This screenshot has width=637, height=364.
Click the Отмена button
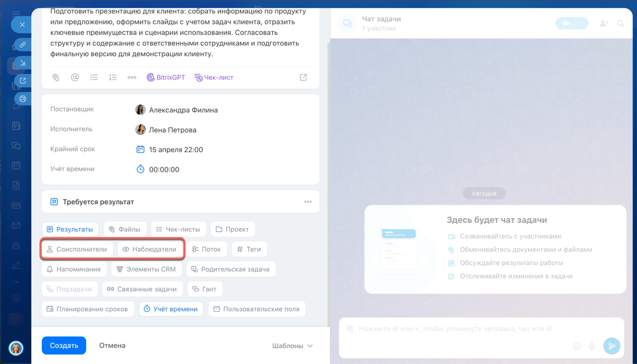pos(112,346)
